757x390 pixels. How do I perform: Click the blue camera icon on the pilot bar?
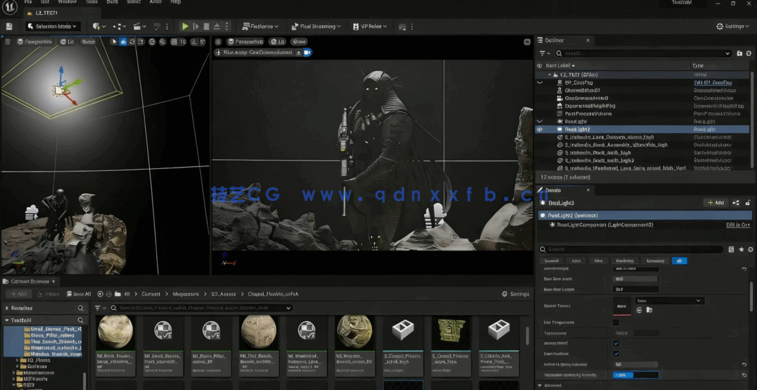(307, 52)
